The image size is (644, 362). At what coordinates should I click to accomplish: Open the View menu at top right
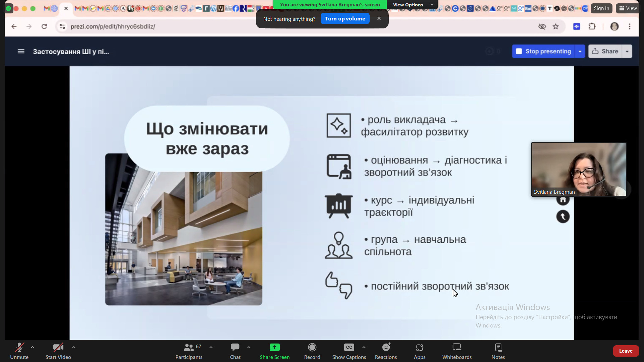628,8
